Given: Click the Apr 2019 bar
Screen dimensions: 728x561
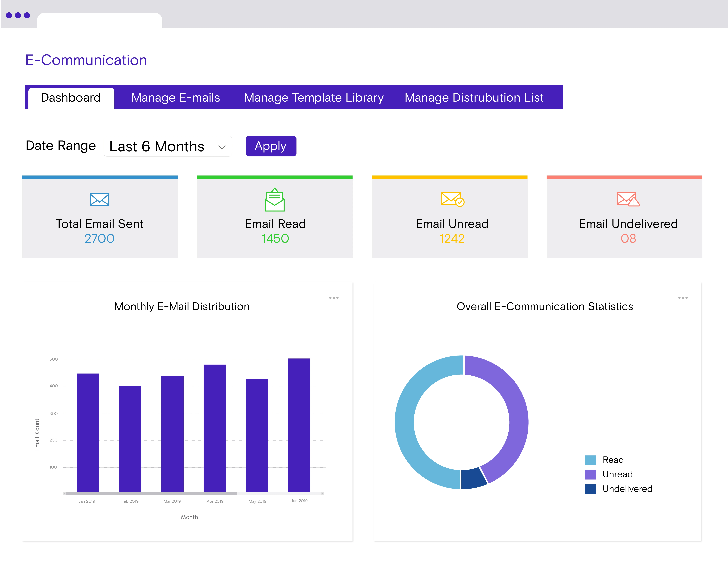Looking at the screenshot, I should (215, 428).
